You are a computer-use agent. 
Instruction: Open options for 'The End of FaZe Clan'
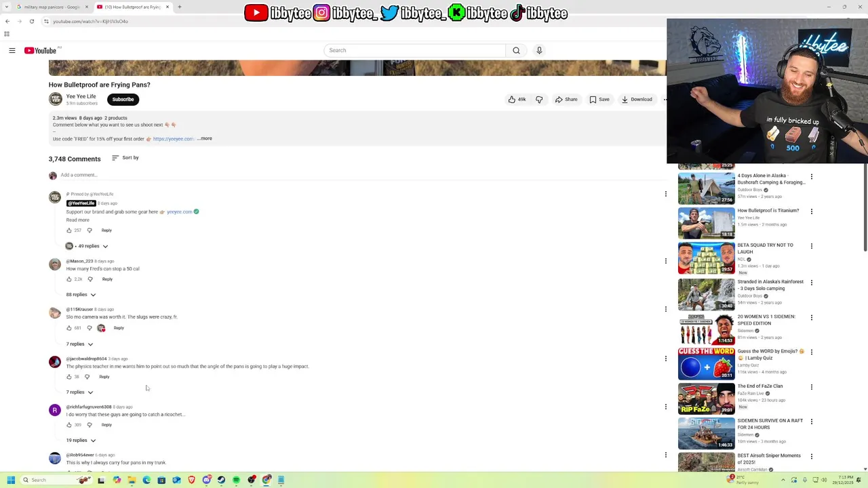pyautogui.click(x=811, y=387)
